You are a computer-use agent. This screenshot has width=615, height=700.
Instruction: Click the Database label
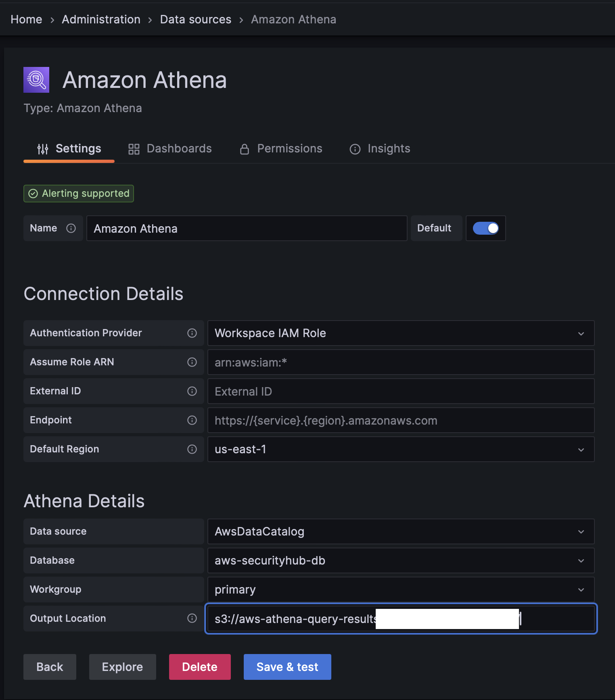[52, 560]
